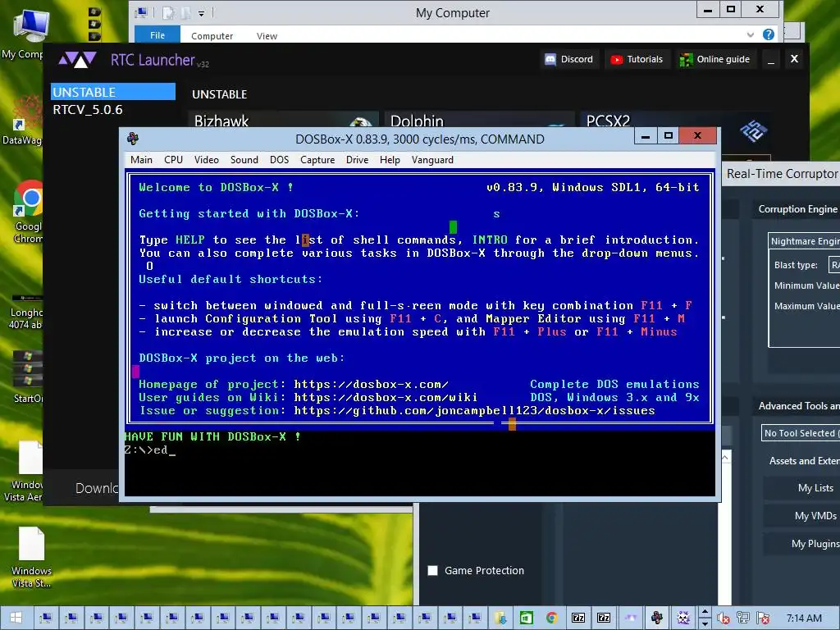Open the Vanguard menu in DOSBox-X
The width and height of the screenshot is (840, 630).
pyautogui.click(x=432, y=160)
